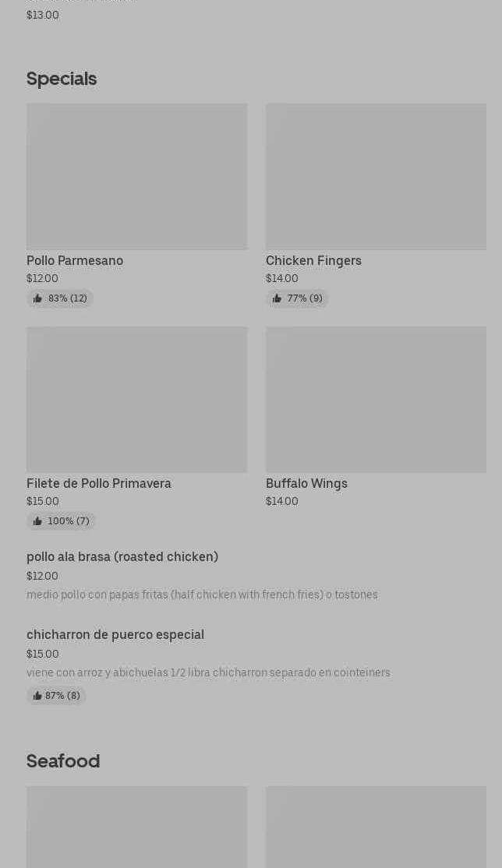502x868 pixels.
Task: Click thumbs-up icon under Filete de Pollo Primavera
Action: 37,521
